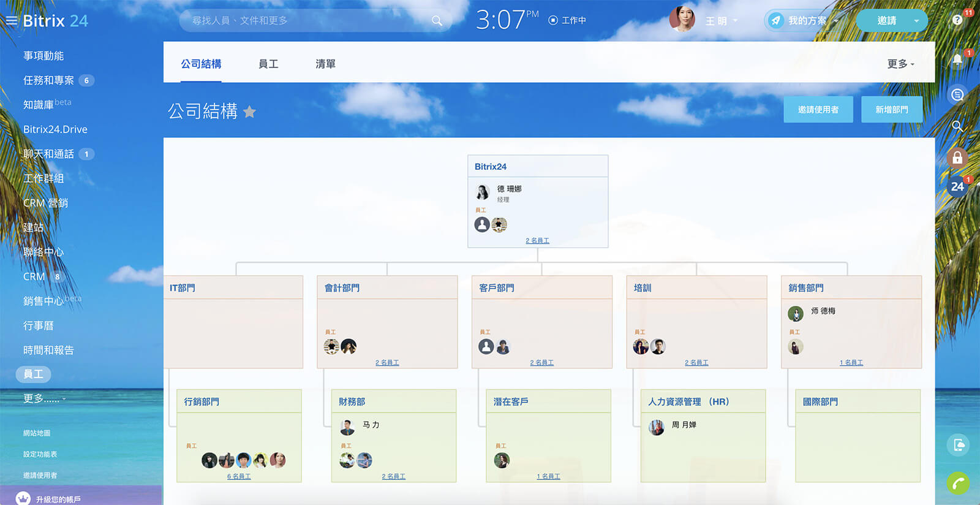Open Bitrix24.Drive in the sidebar
Viewport: 980px width, 505px height.
pyautogui.click(x=55, y=129)
